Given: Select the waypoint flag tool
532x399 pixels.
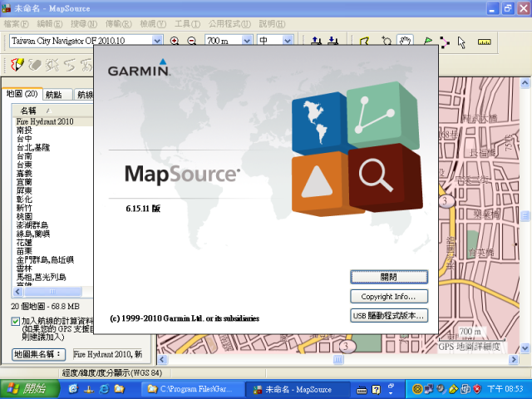Looking at the screenshot, I should tap(428, 42).
